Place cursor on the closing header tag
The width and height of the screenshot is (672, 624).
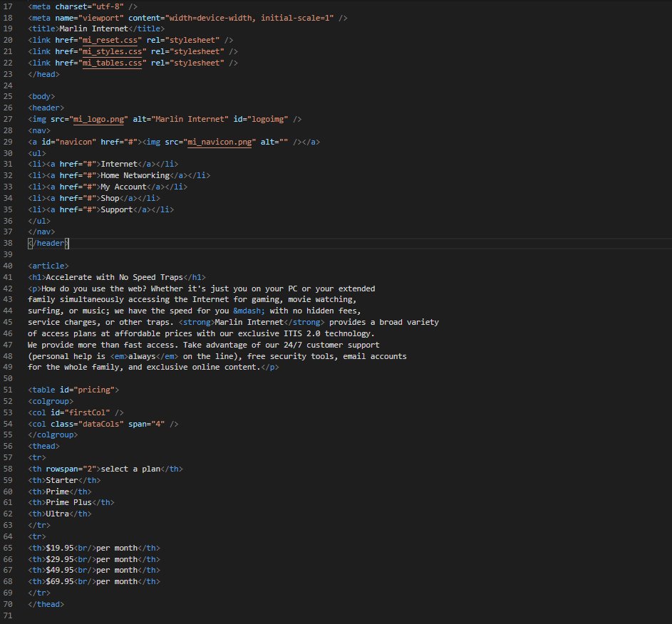click(x=48, y=243)
